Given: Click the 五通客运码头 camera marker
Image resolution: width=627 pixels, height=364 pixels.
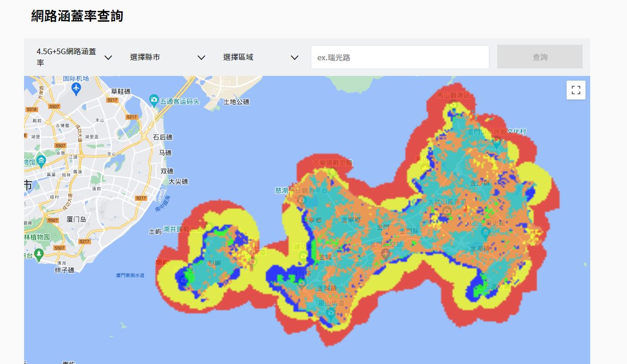Looking at the screenshot, I should tap(153, 100).
